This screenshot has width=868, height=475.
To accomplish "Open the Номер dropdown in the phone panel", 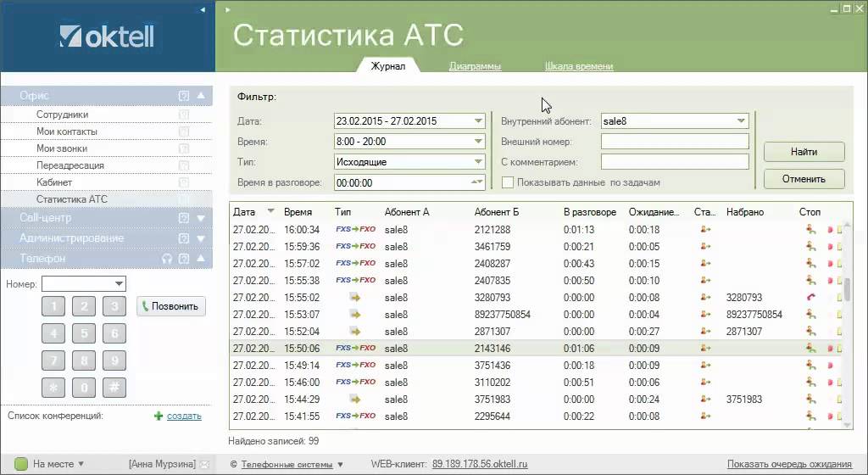I will coord(119,284).
